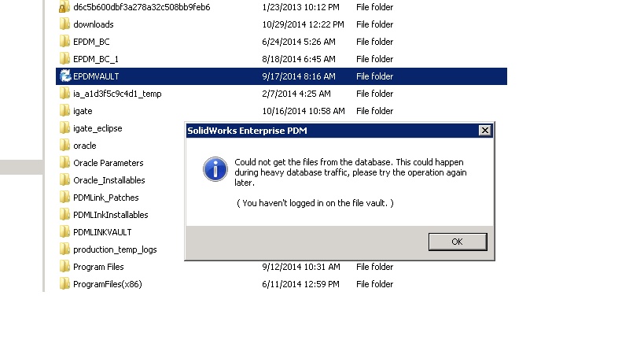Click the ia_a1d3f5c9c4d1_temp folder icon
644x362 pixels.
(64, 94)
